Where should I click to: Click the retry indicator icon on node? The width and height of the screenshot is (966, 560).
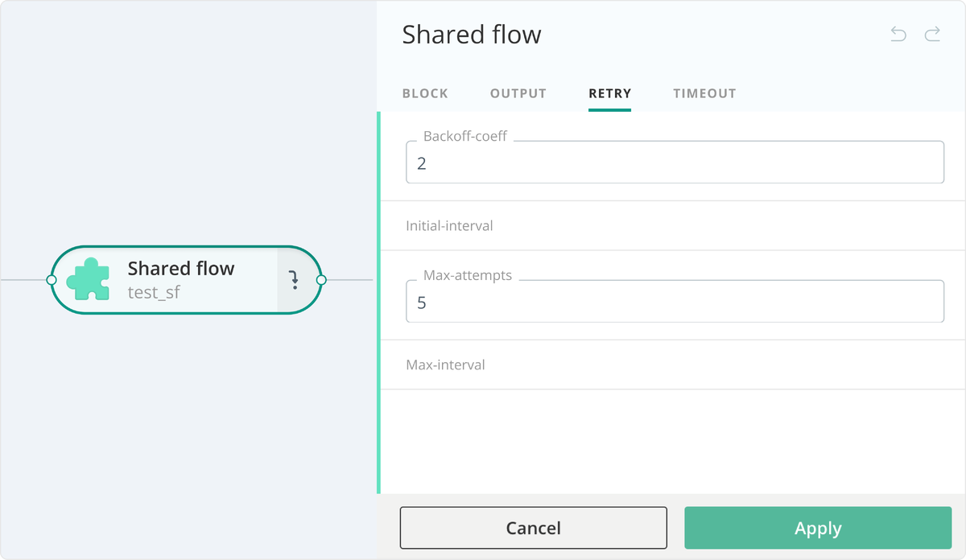[294, 279]
